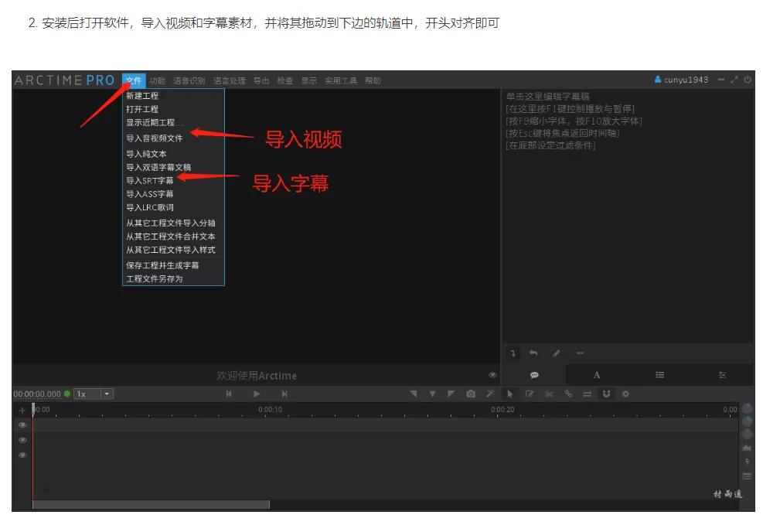The width and height of the screenshot is (763, 532).
Task: Open the 帮助 menu
Action: click(x=373, y=80)
